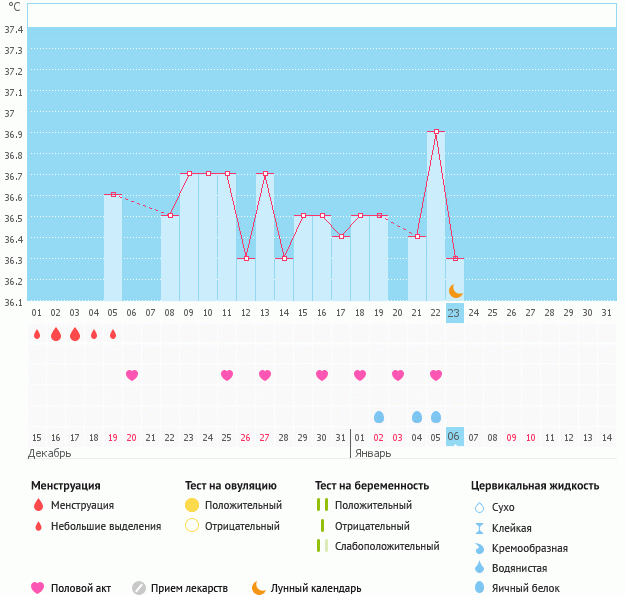Click the Половой акт heart legend icon
The width and height of the screenshot is (626, 595).
point(38,588)
